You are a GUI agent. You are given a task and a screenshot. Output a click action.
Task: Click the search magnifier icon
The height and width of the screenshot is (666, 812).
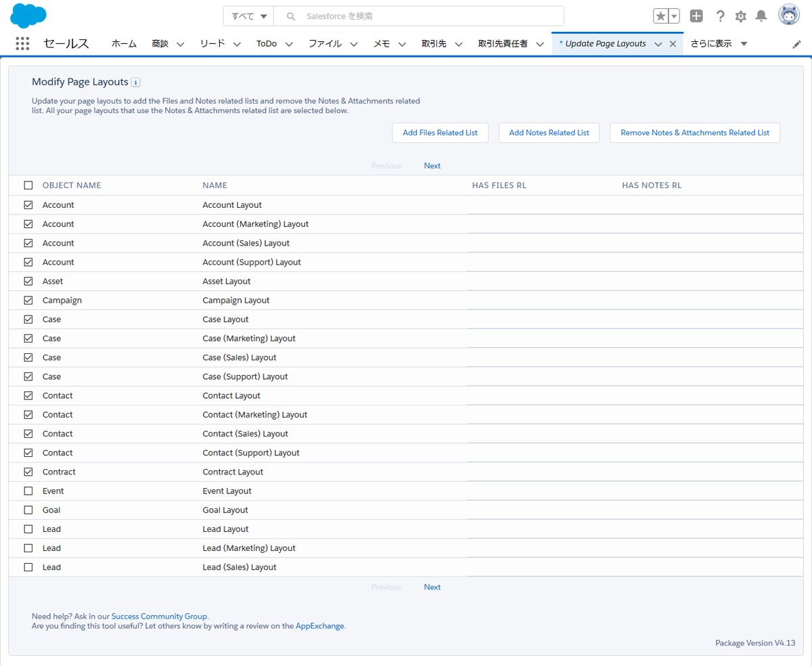click(x=291, y=16)
